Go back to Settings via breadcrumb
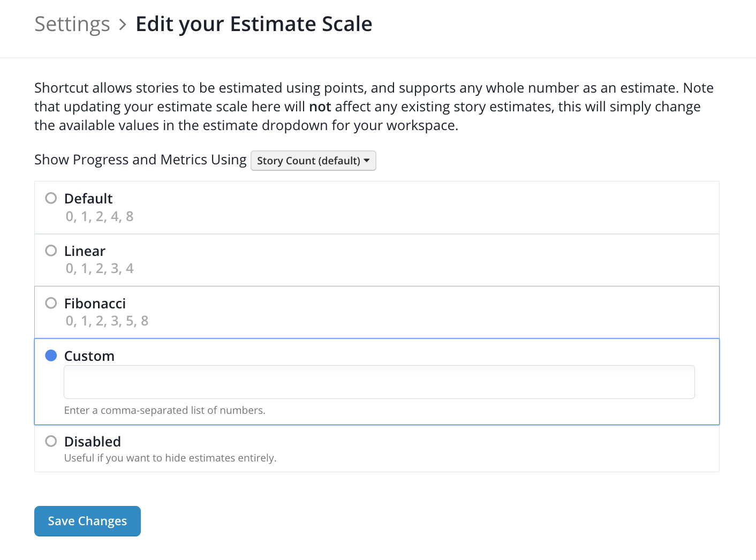Screen dimensions: 756x560 (72, 25)
